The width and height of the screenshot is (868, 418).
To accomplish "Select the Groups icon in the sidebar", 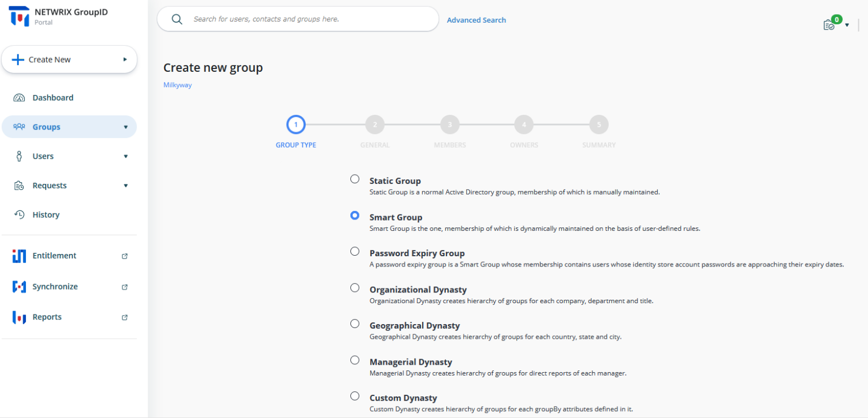I will [19, 127].
